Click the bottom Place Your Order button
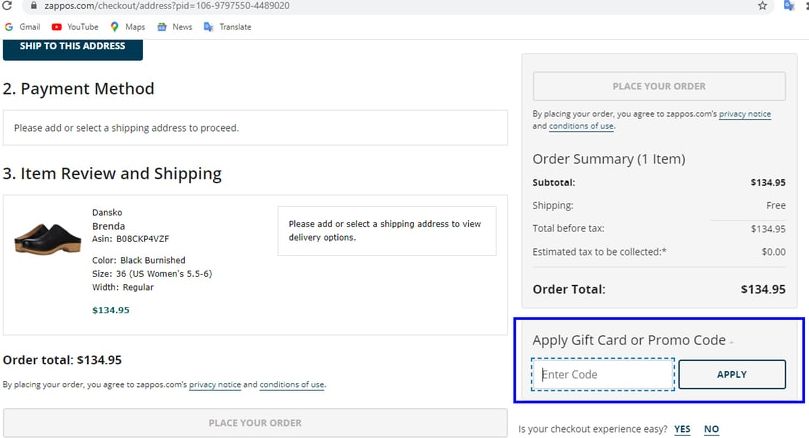Image resolution: width=809 pixels, height=438 pixels. [x=255, y=423]
